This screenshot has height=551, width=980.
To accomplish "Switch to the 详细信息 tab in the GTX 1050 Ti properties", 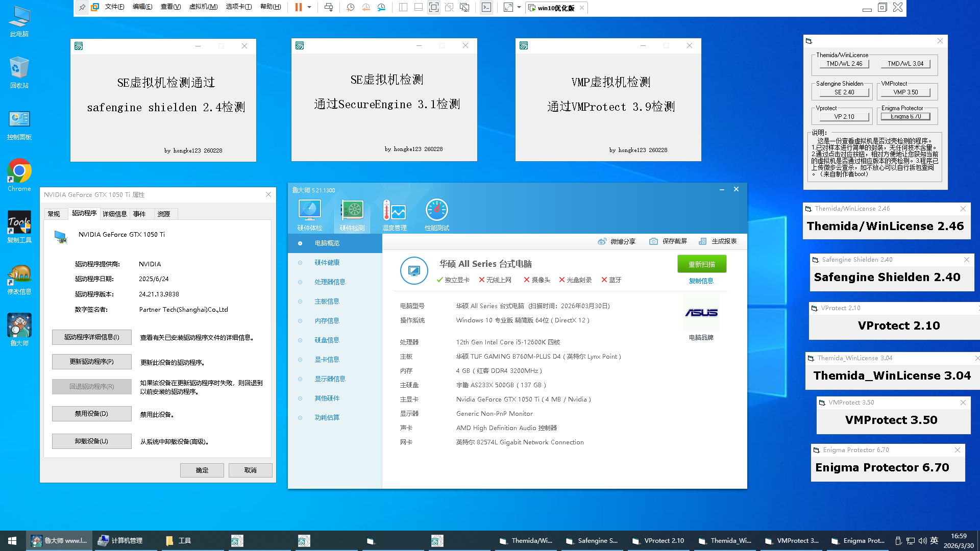I will (114, 214).
